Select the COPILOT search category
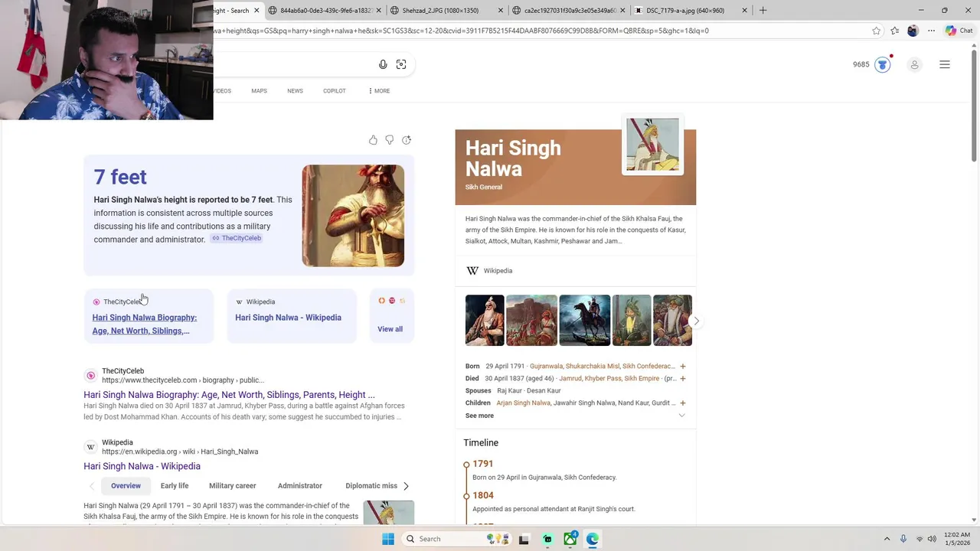The image size is (980, 551). [x=335, y=91]
